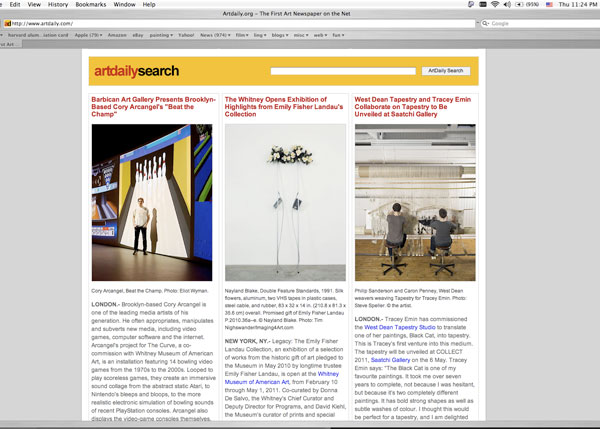Screen dimensions: 600x429
Task: Expand the painting bookmarks folder
Action: [x=161, y=35]
